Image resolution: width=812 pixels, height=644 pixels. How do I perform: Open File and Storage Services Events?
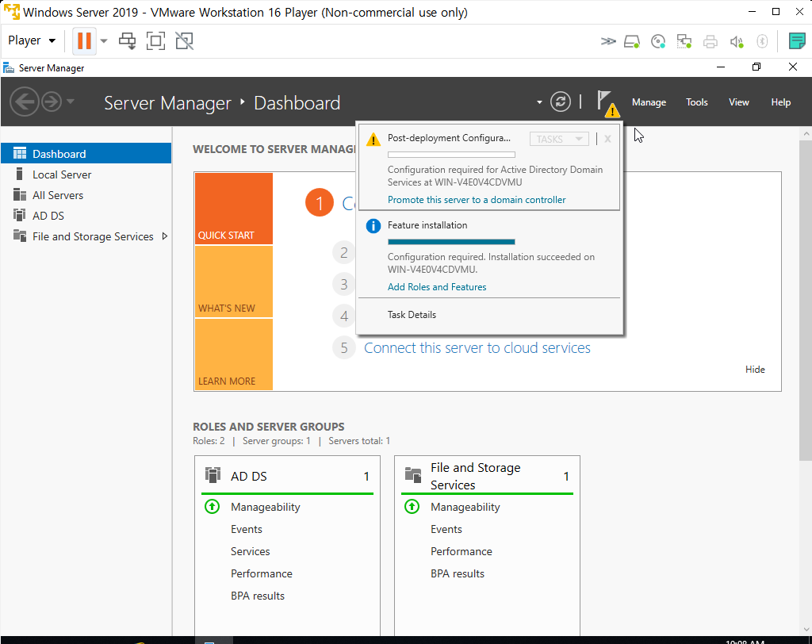pyautogui.click(x=446, y=529)
